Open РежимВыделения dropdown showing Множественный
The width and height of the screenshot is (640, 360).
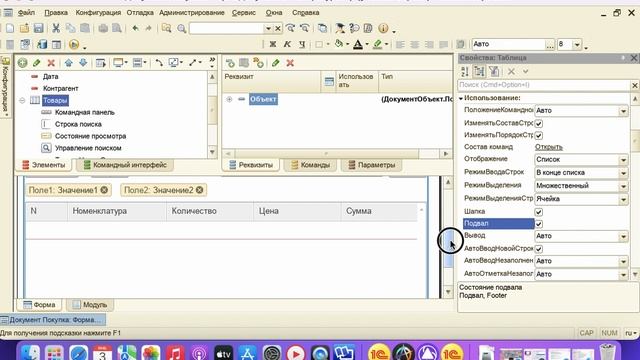click(623, 186)
